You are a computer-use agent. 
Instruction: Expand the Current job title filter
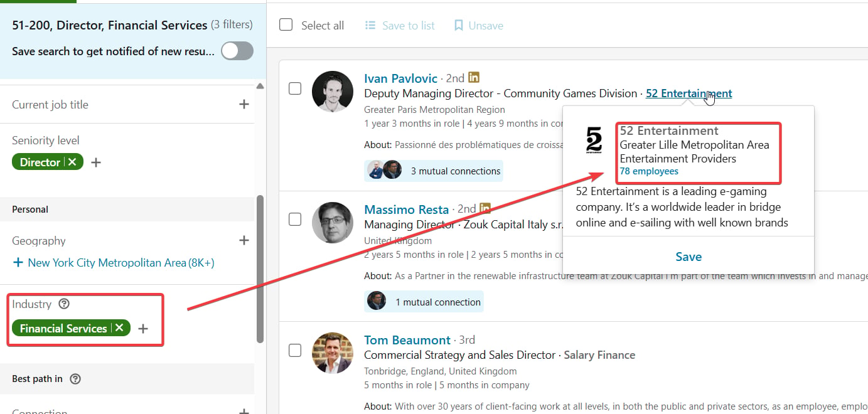click(244, 104)
